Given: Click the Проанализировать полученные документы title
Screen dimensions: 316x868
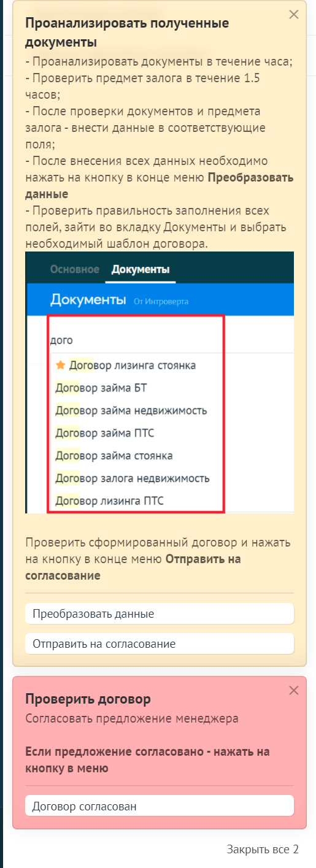Looking at the screenshot, I should (x=127, y=33).
